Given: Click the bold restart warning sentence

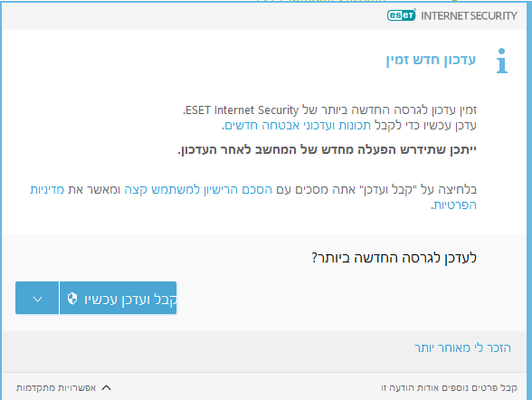Looking at the screenshot, I should click(328, 150).
